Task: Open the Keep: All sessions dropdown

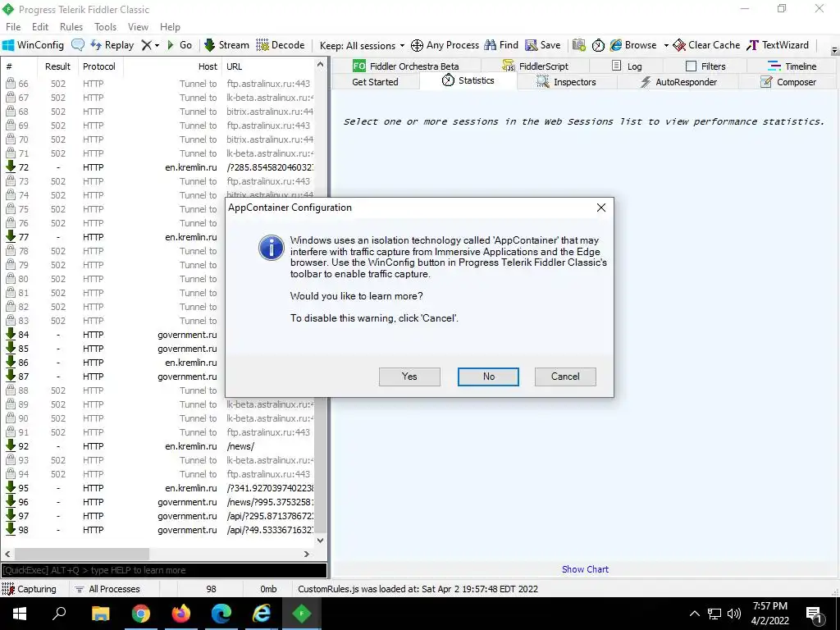Action: point(362,46)
